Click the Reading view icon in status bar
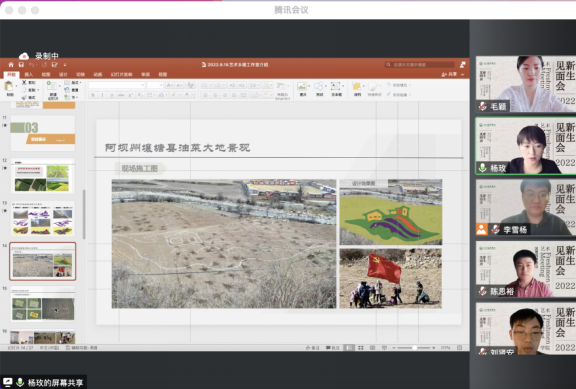576x389 pixels. [x=372, y=347]
